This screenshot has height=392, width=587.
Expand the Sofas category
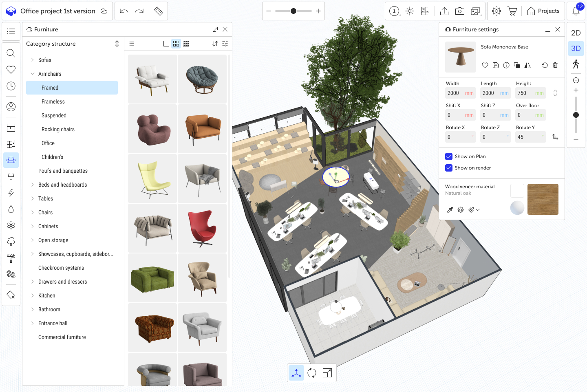coord(33,60)
